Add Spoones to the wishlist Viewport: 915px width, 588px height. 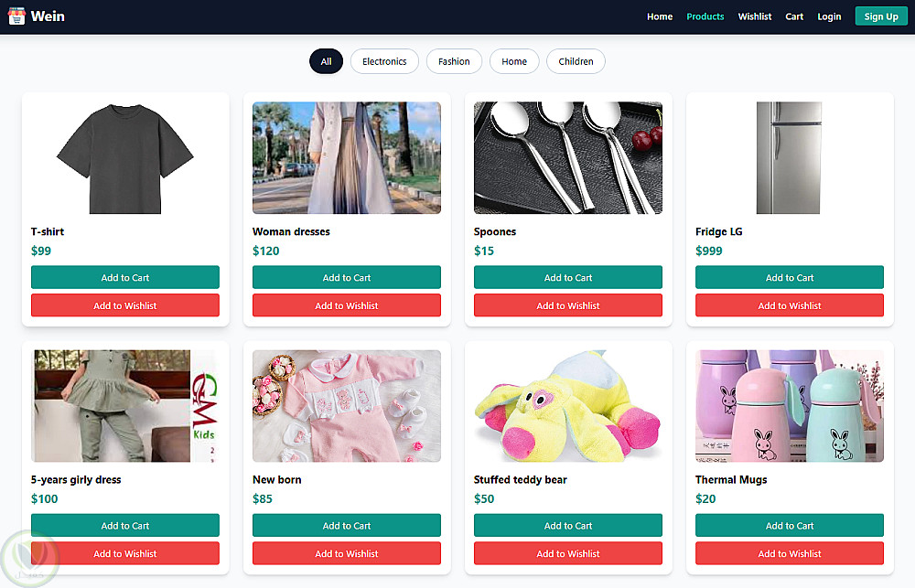coord(568,305)
